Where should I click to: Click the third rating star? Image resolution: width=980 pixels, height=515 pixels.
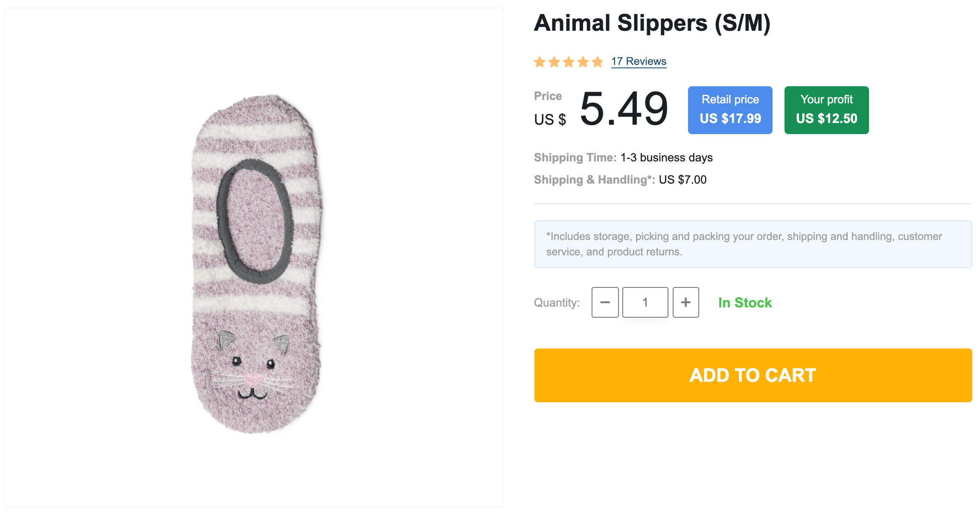coord(569,62)
